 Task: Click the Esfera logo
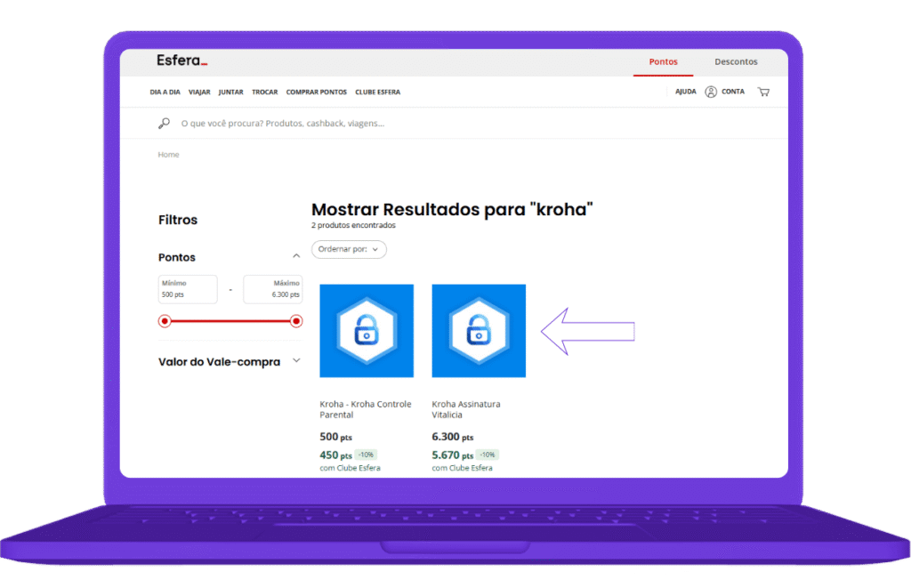[181, 61]
